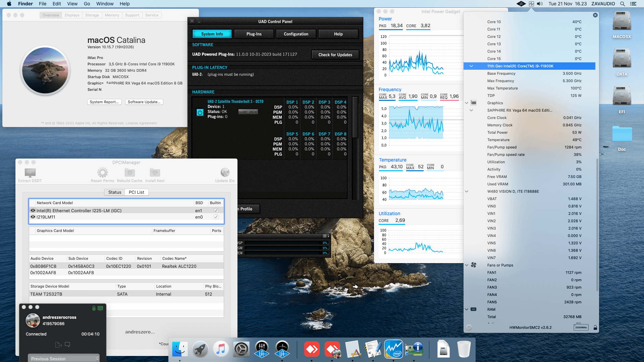The height and width of the screenshot is (362, 644).
Task: Open the Intel Power Gadget from the Dock
Action: click(x=393, y=349)
